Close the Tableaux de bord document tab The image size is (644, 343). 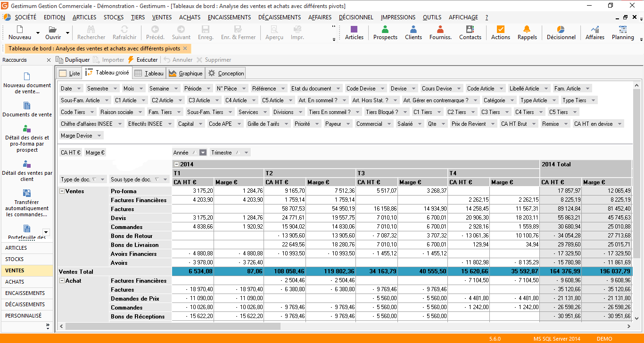click(x=185, y=48)
